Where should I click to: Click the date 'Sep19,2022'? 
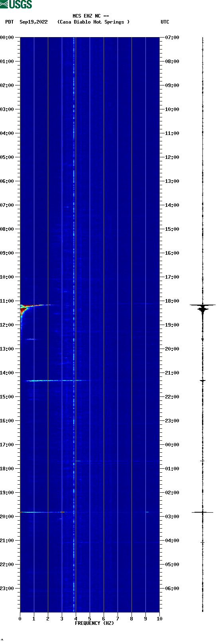33,22
